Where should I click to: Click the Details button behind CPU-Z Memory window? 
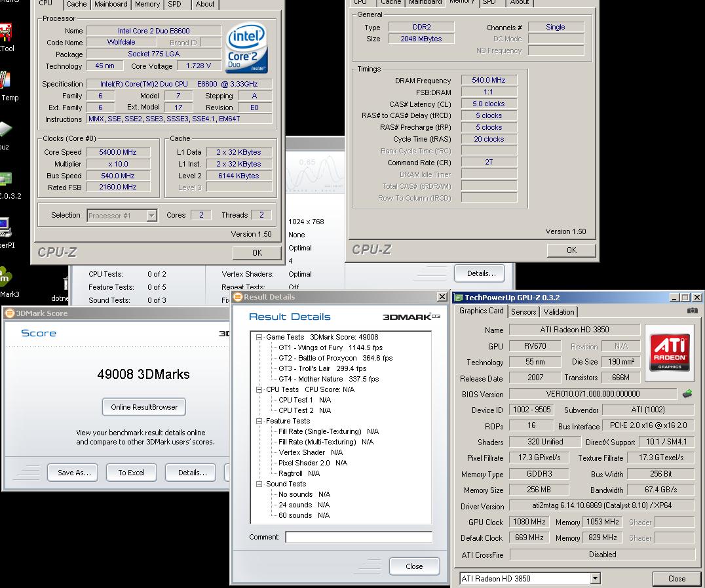pyautogui.click(x=481, y=273)
